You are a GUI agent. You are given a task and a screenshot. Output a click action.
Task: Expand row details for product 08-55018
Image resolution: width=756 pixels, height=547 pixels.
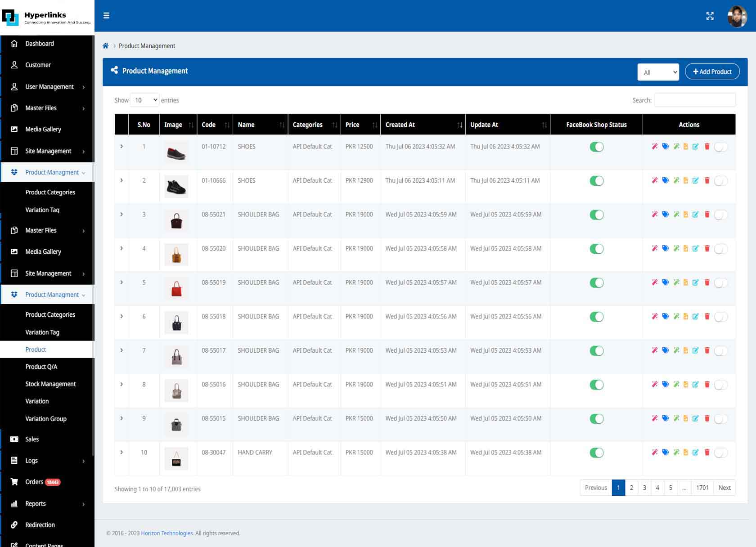[121, 316]
